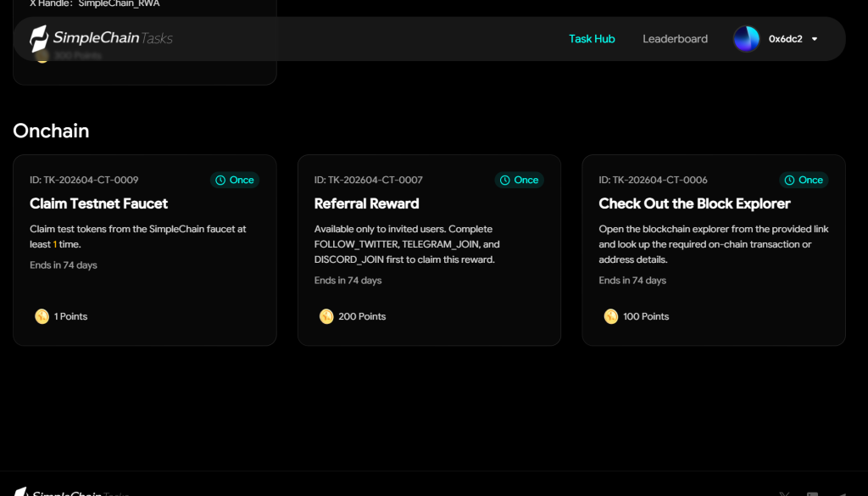Switch to the Task Hub tab
Screen dimensions: 868x496
[x=592, y=39]
